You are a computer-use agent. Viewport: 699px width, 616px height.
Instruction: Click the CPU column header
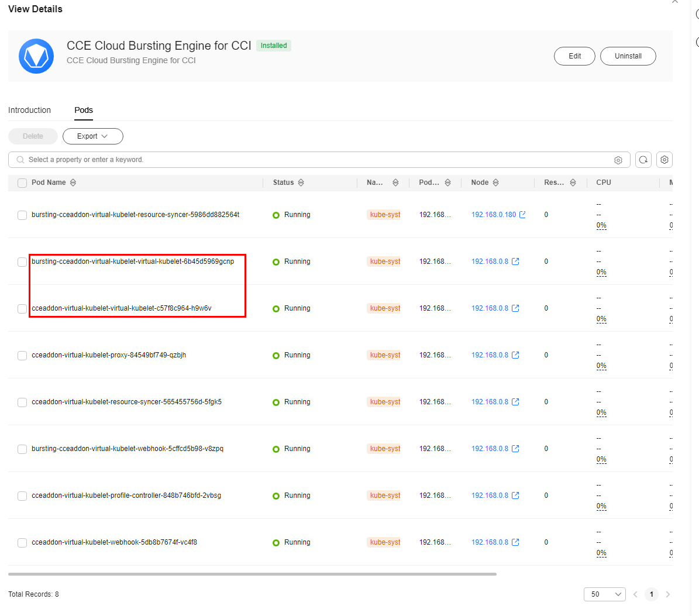(604, 183)
